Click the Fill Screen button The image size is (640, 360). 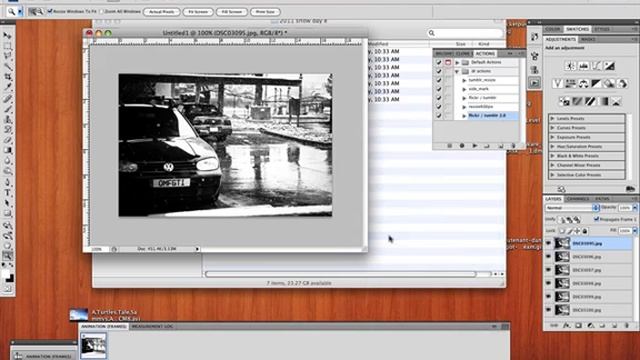pos(232,12)
